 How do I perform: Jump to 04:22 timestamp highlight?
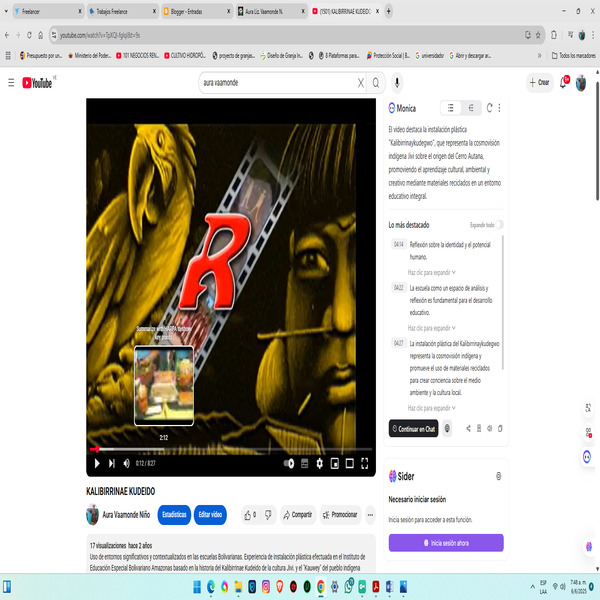(399, 288)
